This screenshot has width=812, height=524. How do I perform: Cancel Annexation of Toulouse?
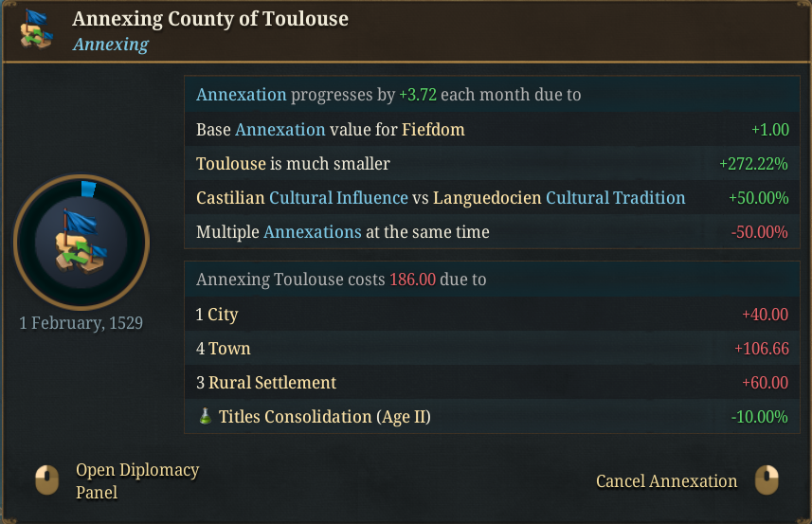[x=666, y=481]
